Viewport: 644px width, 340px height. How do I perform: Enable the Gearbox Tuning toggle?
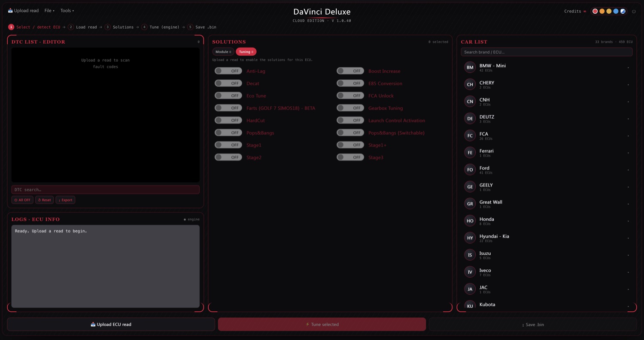tap(350, 108)
